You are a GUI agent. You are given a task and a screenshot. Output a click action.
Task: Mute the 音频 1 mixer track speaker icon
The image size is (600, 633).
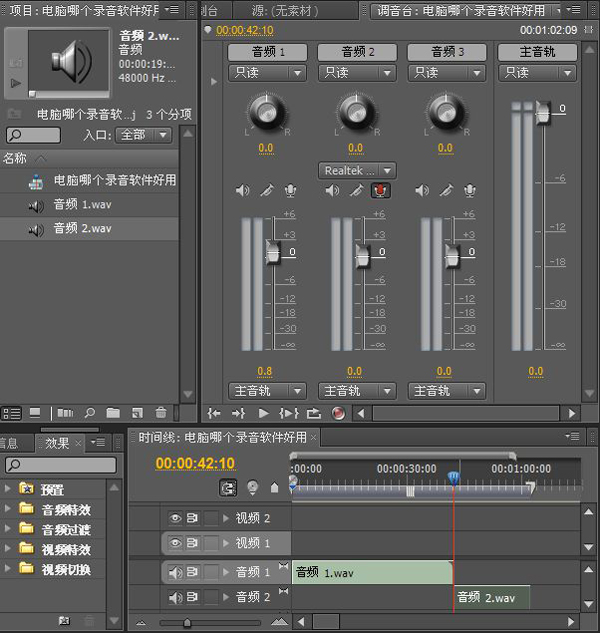(242, 190)
